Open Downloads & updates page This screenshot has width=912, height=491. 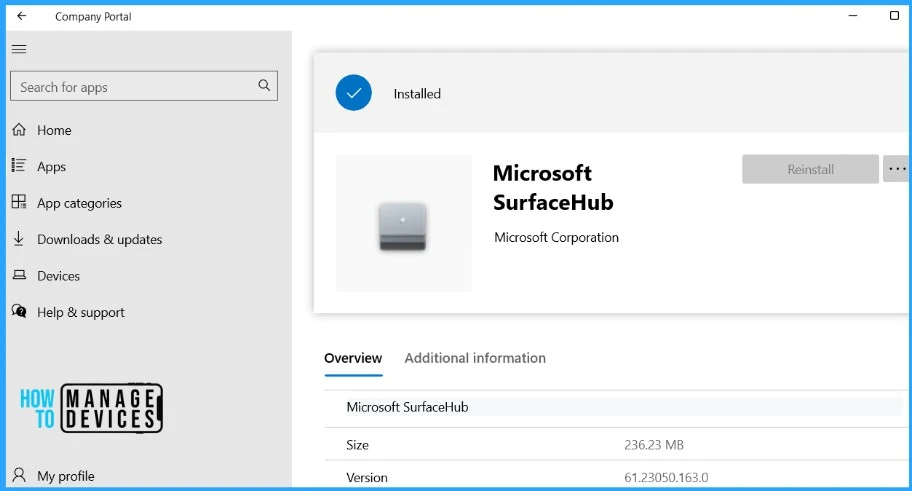[99, 239]
